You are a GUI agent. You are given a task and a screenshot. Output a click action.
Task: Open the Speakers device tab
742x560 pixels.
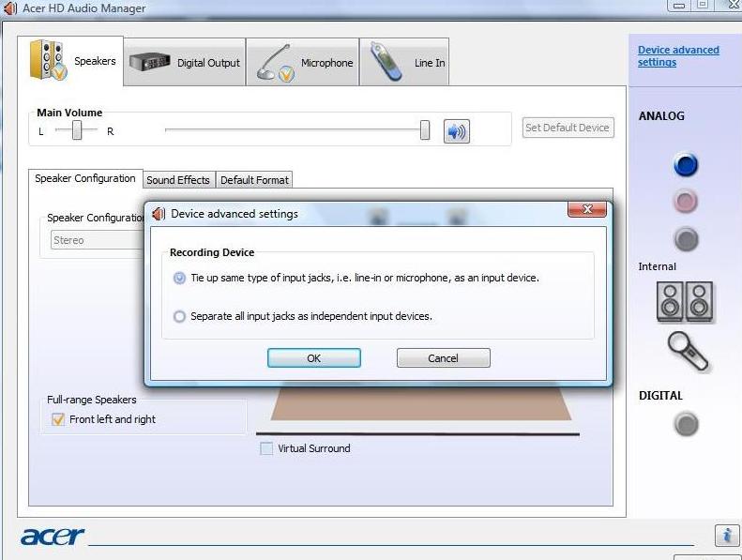tap(71, 61)
